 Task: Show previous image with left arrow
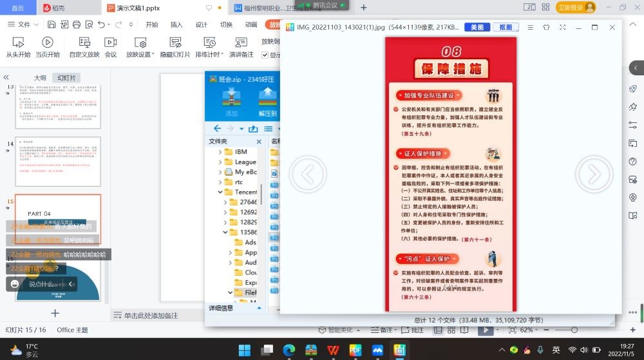coord(308,174)
